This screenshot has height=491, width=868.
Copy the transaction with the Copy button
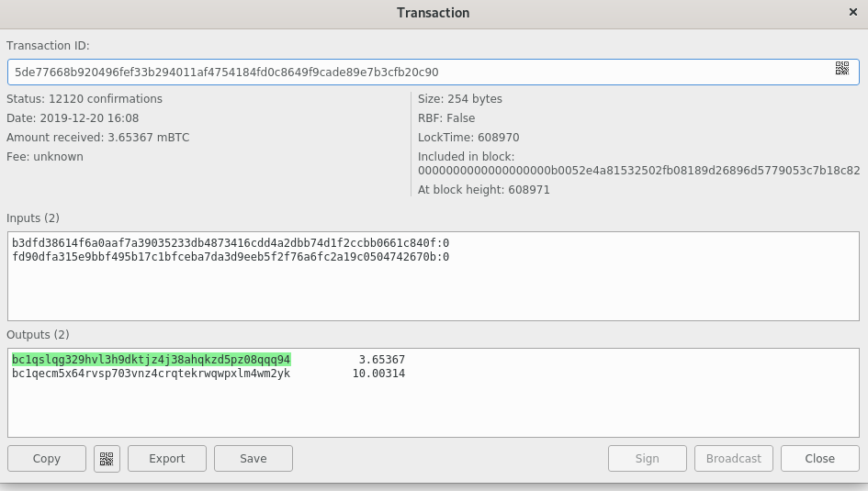coord(47,458)
